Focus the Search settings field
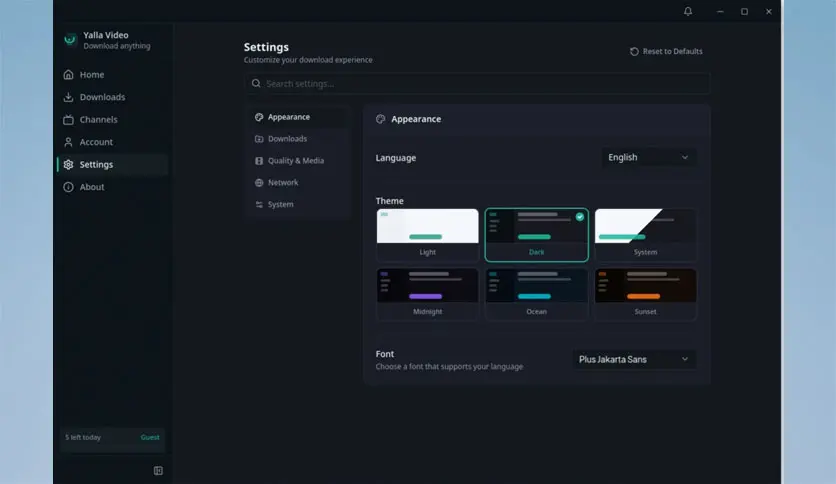 [478, 83]
